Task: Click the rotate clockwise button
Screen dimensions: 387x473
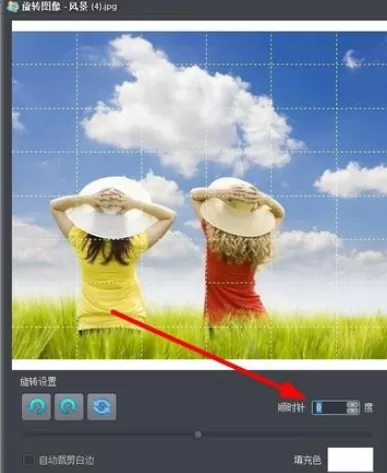Action: [x=69, y=406]
